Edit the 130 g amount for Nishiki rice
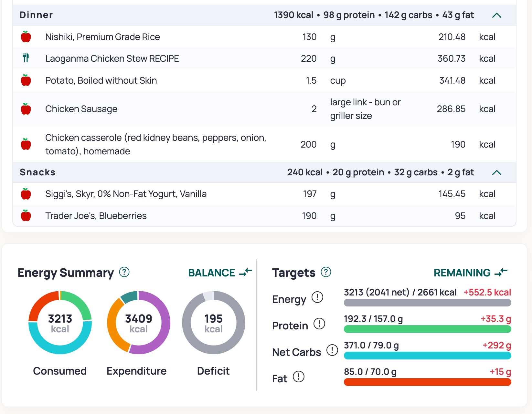The height and width of the screenshot is (414, 532). pyautogui.click(x=309, y=37)
